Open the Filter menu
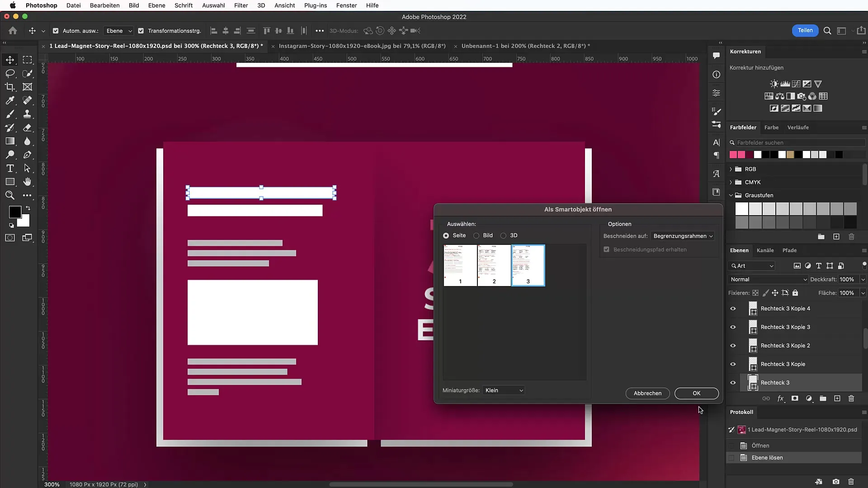This screenshot has height=488, width=868. point(241,5)
